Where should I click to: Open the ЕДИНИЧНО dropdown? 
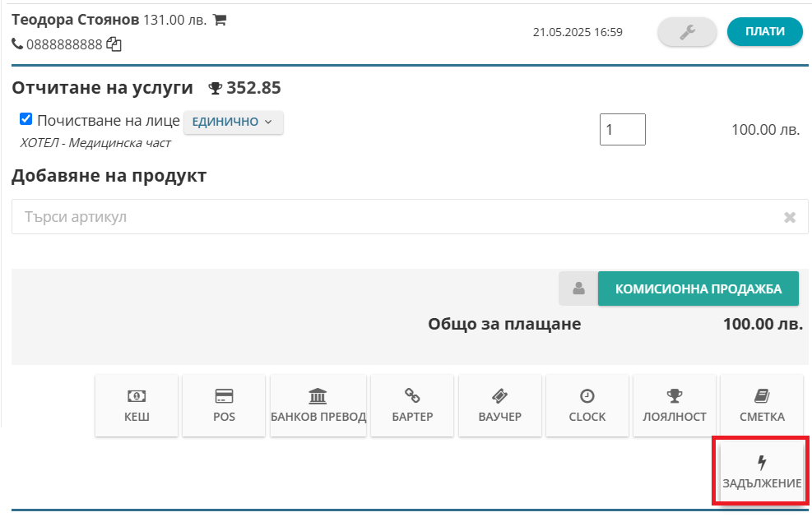point(233,122)
